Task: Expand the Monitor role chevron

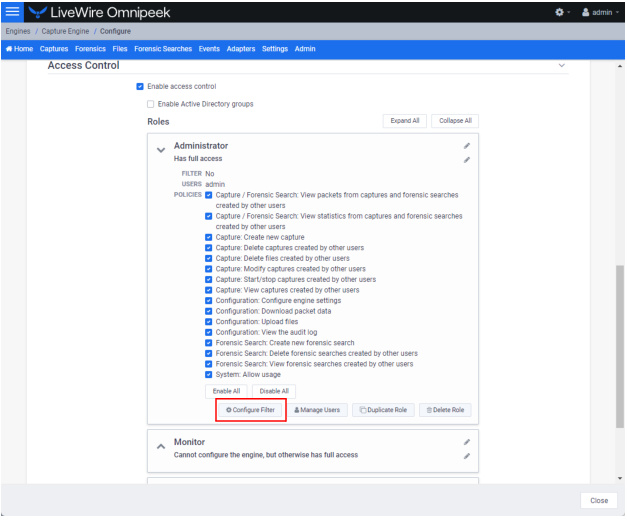Action: tap(161, 447)
